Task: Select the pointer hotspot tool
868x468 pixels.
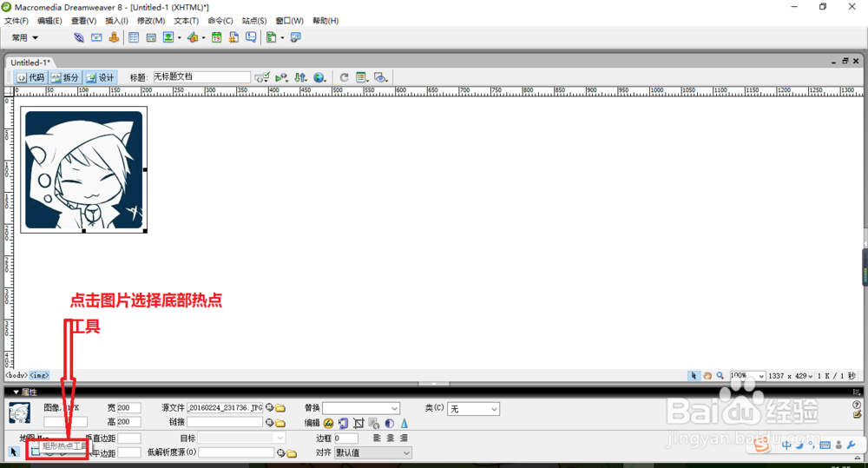Action: (14, 452)
